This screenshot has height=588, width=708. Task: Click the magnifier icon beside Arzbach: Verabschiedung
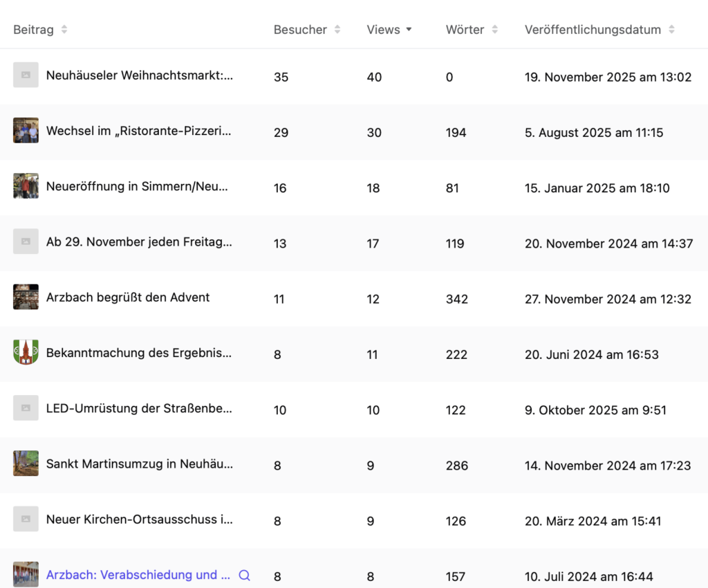pyautogui.click(x=244, y=575)
